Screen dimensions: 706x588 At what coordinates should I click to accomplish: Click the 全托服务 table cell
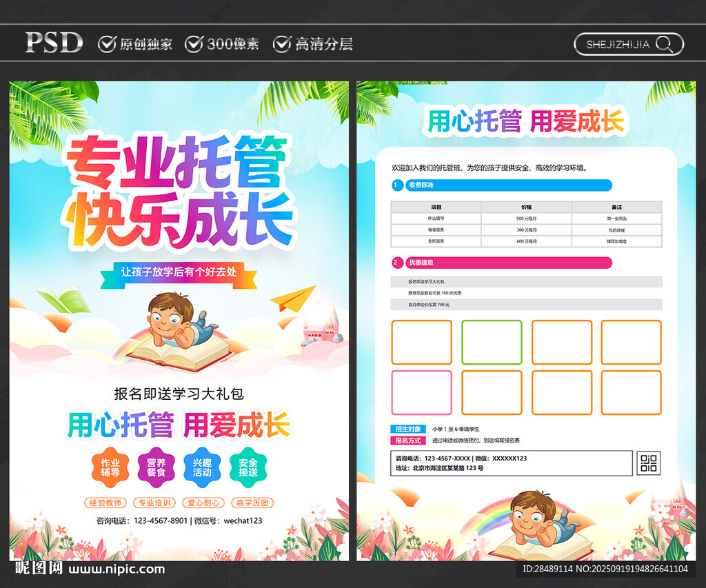(x=436, y=241)
